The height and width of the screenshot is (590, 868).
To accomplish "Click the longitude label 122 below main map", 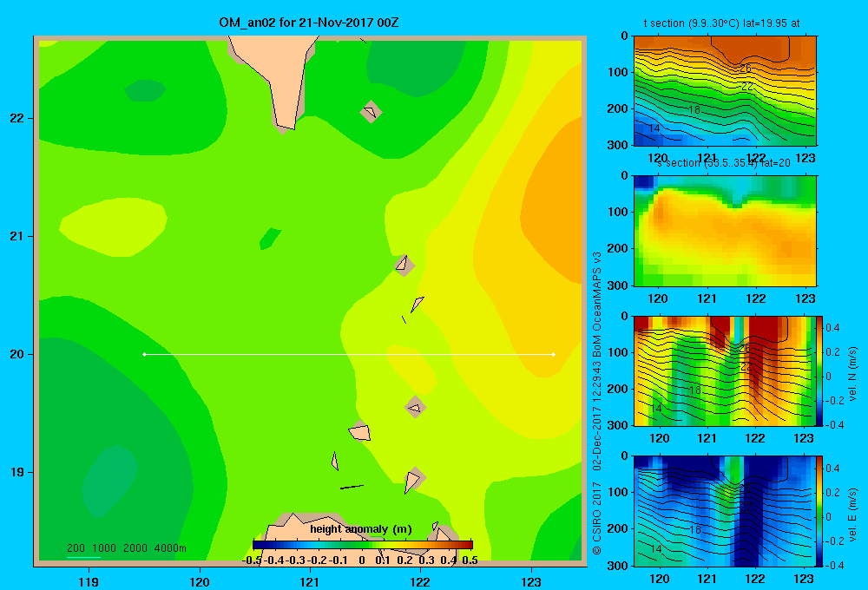I will [x=420, y=581].
